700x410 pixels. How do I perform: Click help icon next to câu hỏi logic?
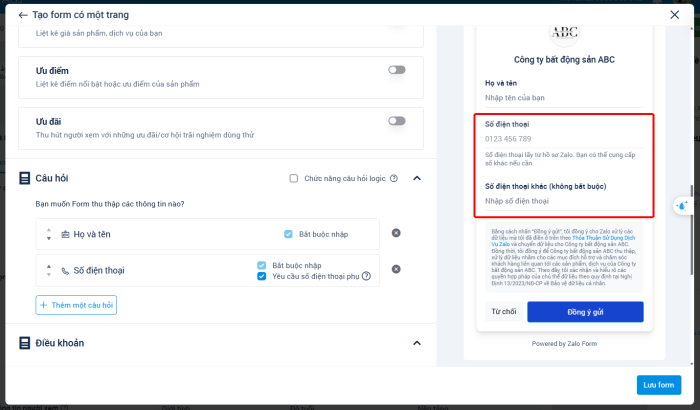coord(394,179)
